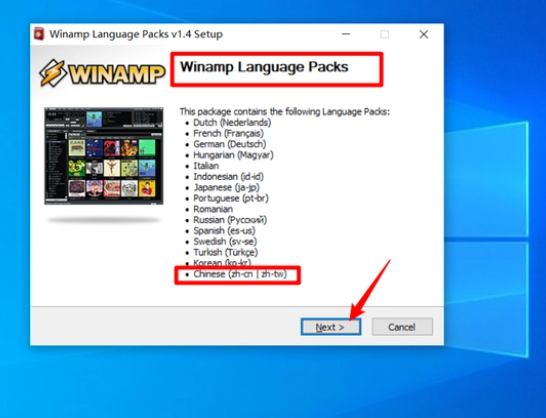Viewport: 546px width, 418px height.
Task: Click the Hungarian (Magyar) list entry
Action: click(233, 155)
